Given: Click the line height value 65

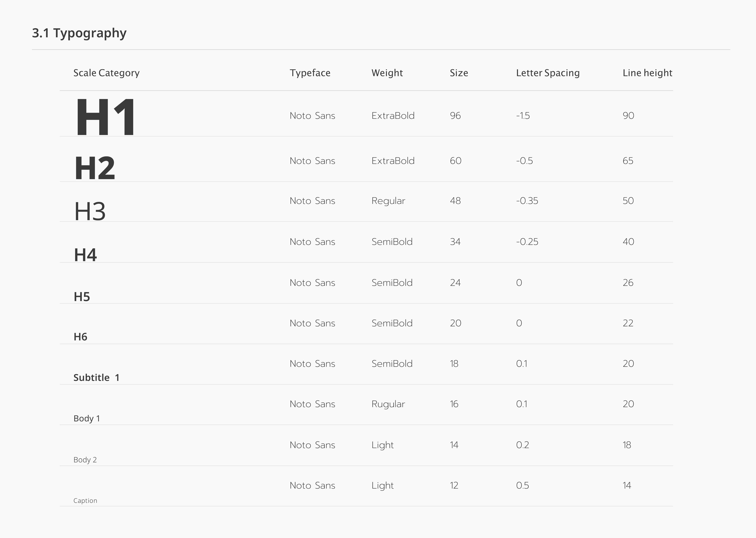Looking at the screenshot, I should 628,161.
